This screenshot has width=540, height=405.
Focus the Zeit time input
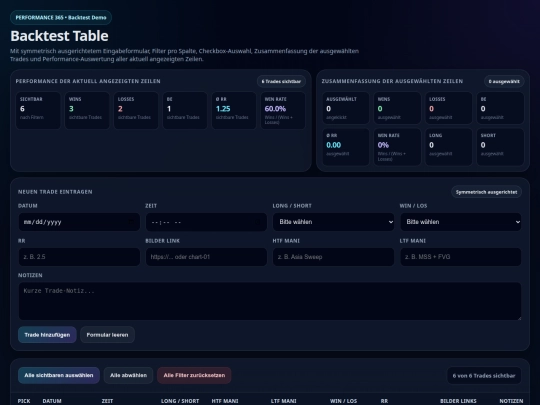pos(206,222)
